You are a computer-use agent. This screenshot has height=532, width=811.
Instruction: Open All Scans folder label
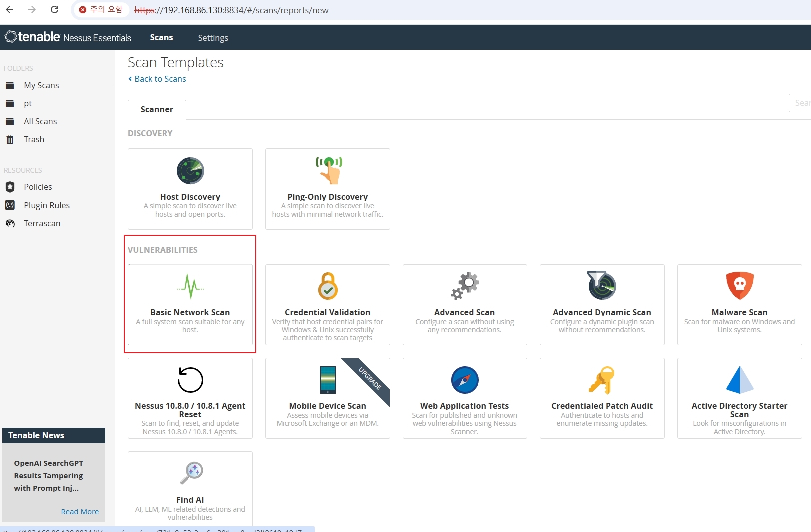click(x=40, y=121)
